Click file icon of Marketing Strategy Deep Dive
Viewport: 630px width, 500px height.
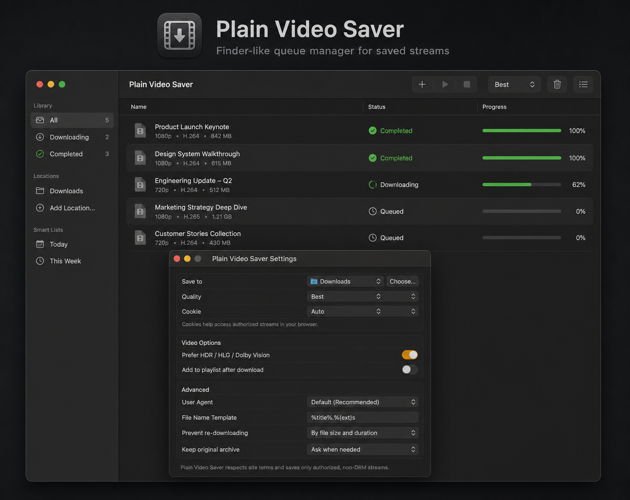(140, 211)
